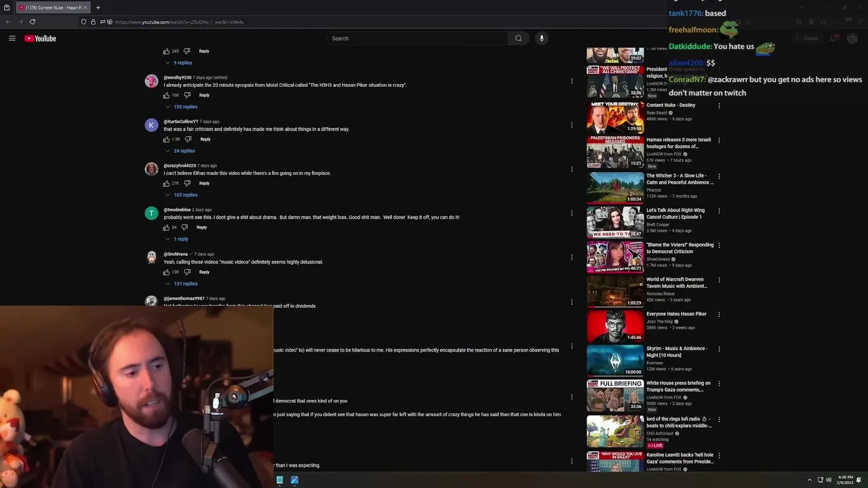The height and width of the screenshot is (488, 868).
Task: Open options menu for @Grohlvana comment
Action: 572,258
